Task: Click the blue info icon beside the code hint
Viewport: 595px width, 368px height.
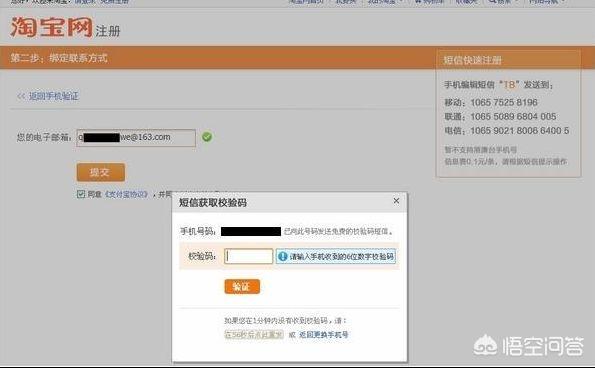Action: tap(282, 257)
